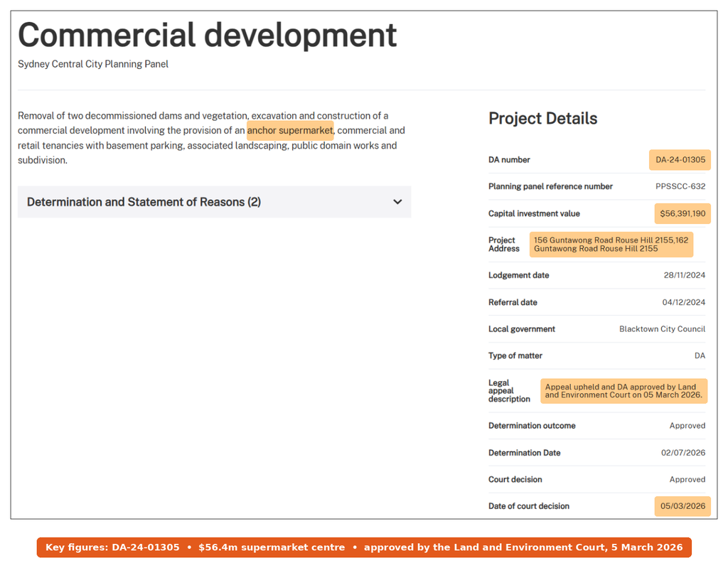The height and width of the screenshot is (568, 728).
Task: Click the Referral date label
Action: pos(513,302)
